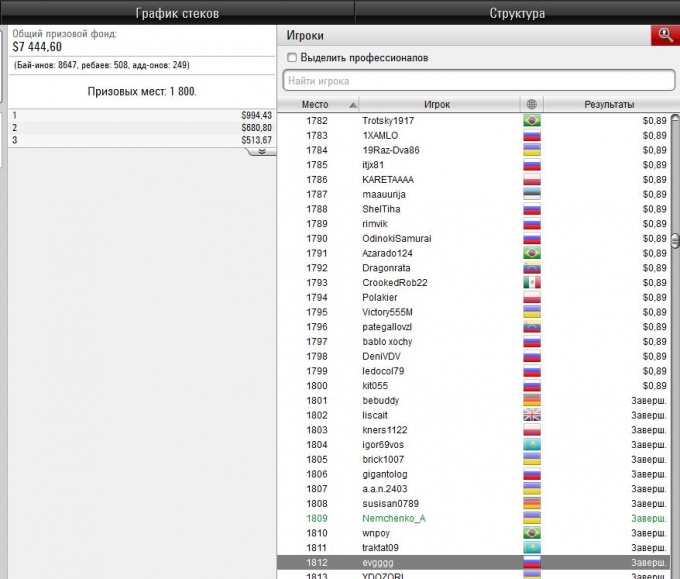Screen dimensions: 680x579
Task: Sort by Игрок column header
Action: (x=439, y=104)
